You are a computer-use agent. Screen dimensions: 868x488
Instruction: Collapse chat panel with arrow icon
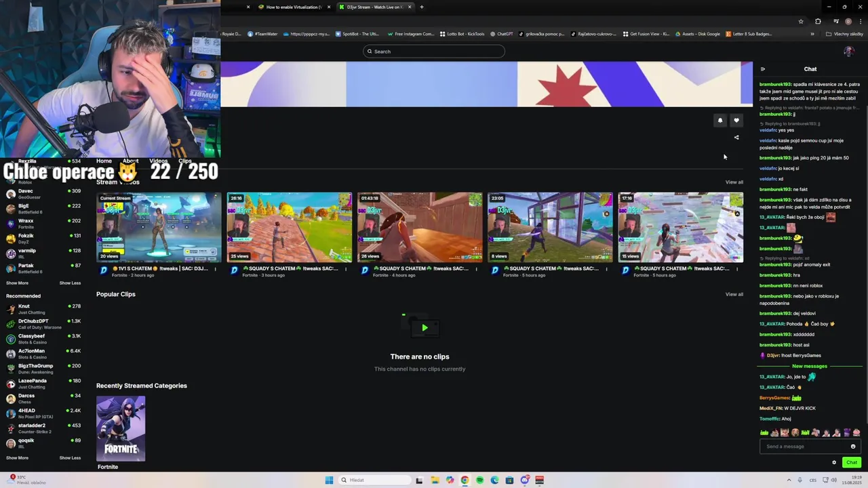pos(762,69)
